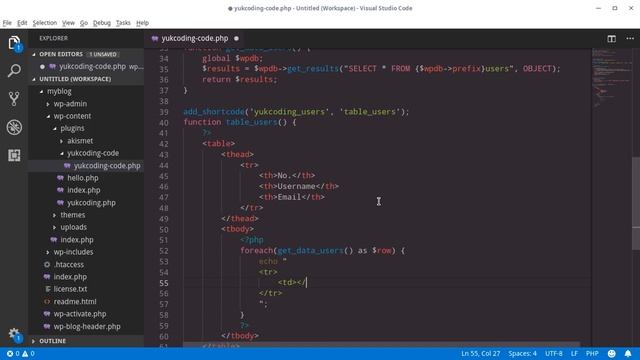This screenshot has width=640, height=360.
Task: Open the Debug menu
Action: tap(102, 23)
